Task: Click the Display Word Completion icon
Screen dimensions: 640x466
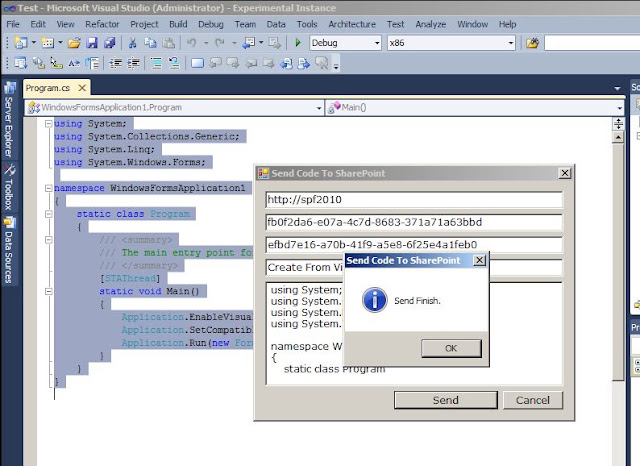Action: [74, 63]
